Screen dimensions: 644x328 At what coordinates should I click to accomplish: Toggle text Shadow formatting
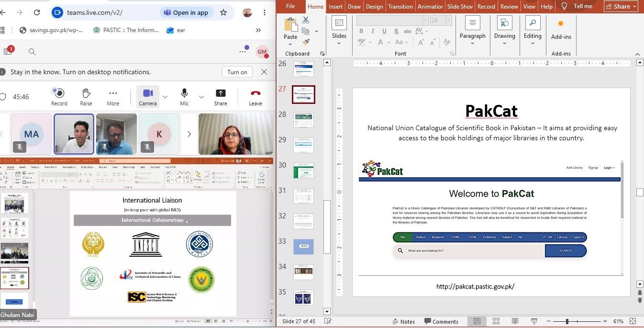[x=396, y=31]
